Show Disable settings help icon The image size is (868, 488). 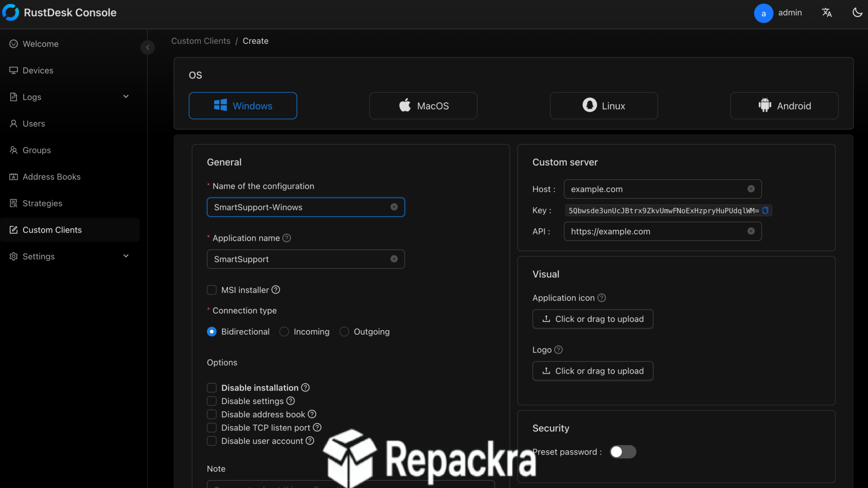coord(291,401)
